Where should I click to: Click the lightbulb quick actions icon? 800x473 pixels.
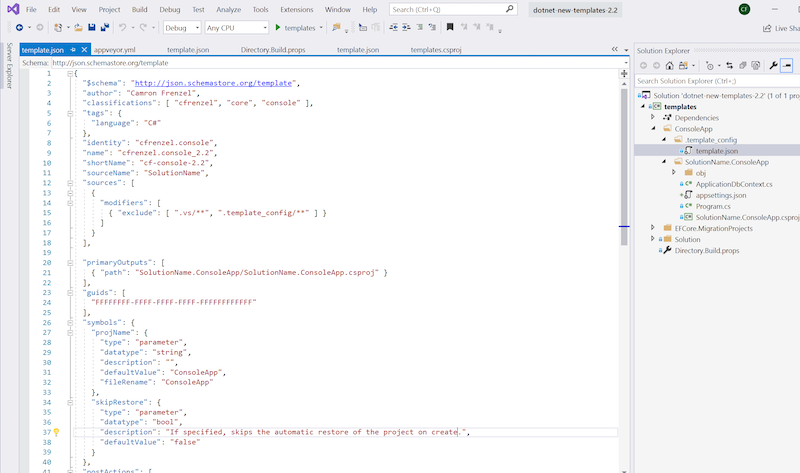coord(56,432)
